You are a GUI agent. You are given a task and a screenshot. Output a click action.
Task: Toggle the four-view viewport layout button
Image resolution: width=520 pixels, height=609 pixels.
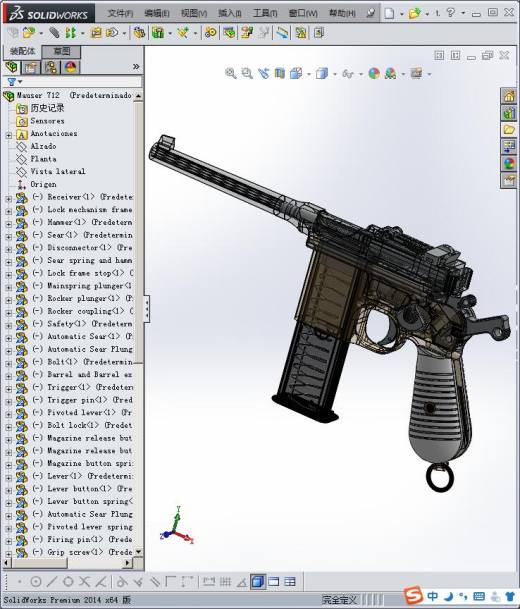[290, 581]
